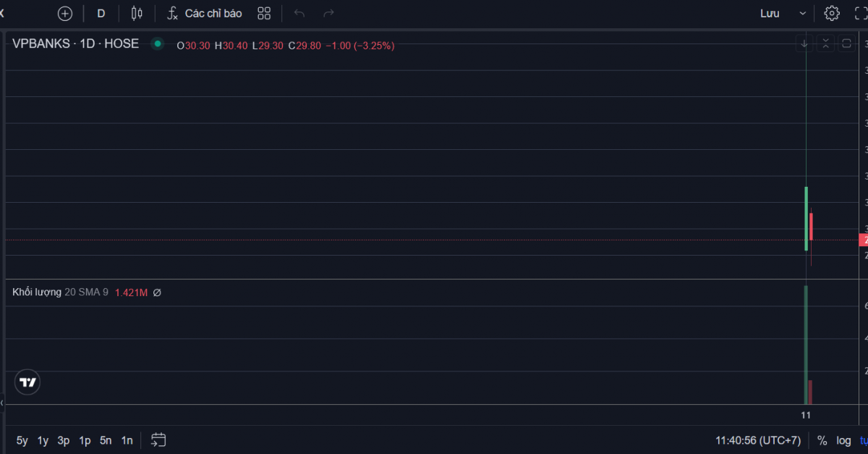The height and width of the screenshot is (454, 868).
Task: Open Các chỉ báo indicators button
Action: (205, 13)
